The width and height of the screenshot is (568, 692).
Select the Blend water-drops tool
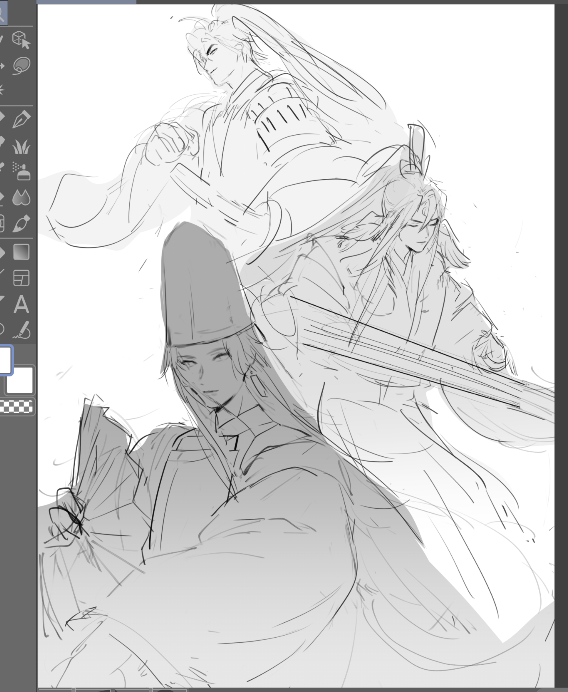pyautogui.click(x=21, y=197)
